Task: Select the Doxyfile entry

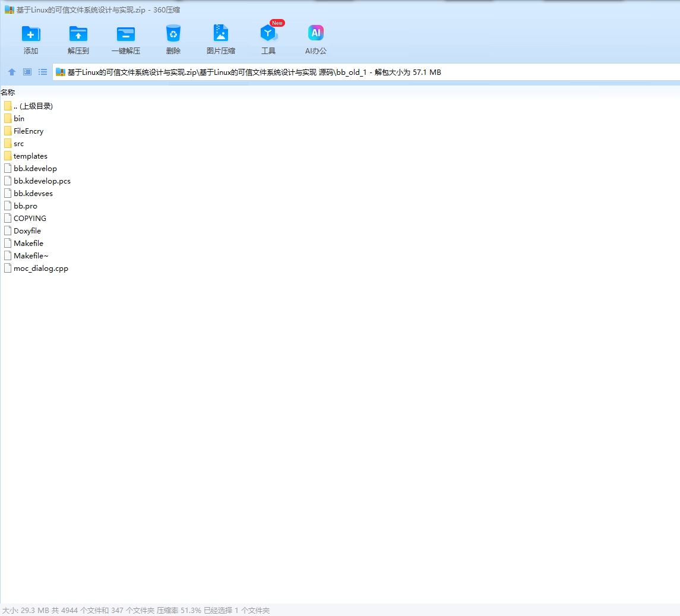Action: (27, 231)
